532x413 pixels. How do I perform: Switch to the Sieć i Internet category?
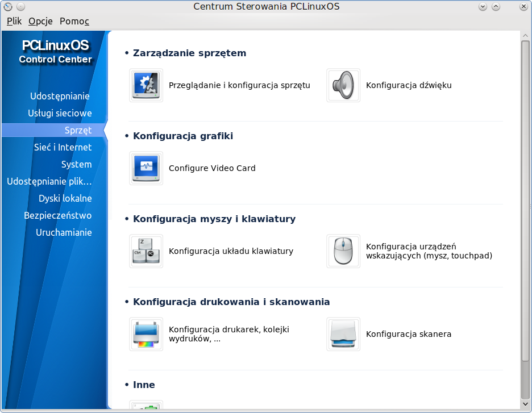pyautogui.click(x=63, y=147)
